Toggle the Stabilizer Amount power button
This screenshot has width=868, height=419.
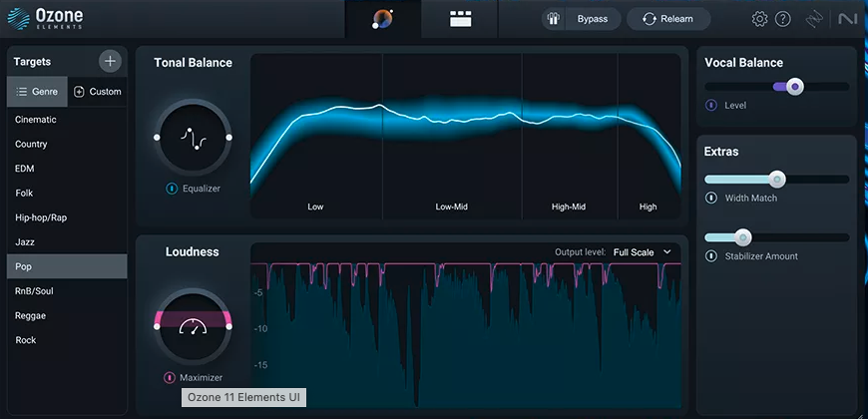(711, 256)
